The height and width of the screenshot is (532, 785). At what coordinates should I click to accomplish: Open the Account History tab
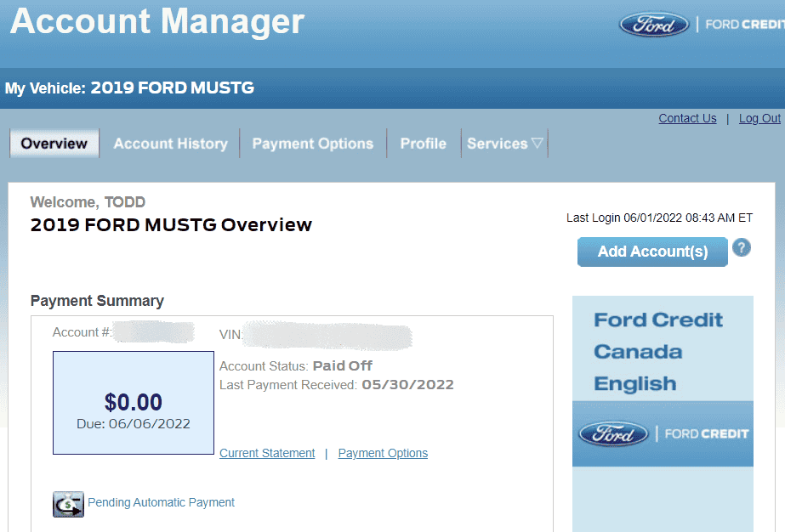click(x=170, y=144)
